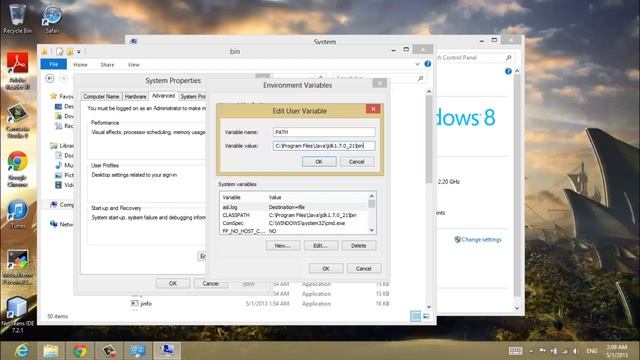Click Help icon in System window
This screenshot has width=640, height=360.
(508, 71)
